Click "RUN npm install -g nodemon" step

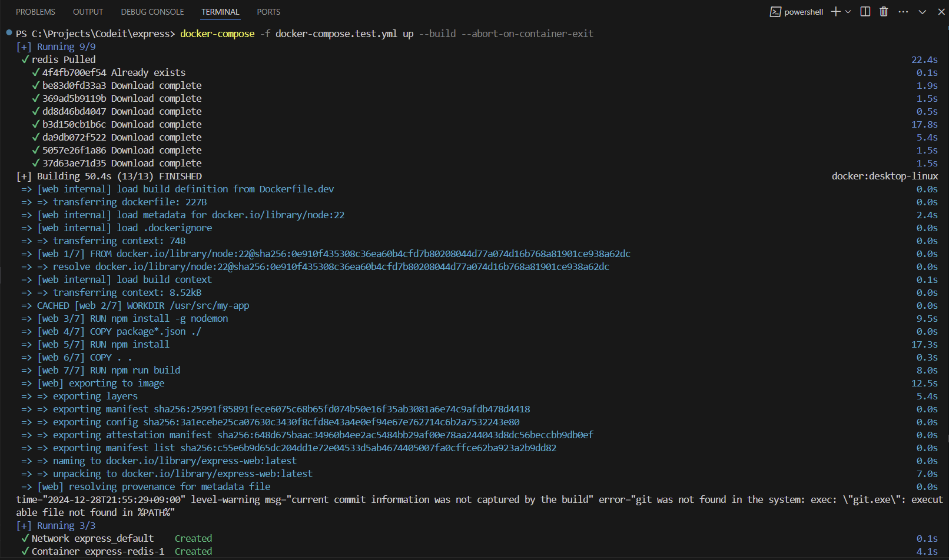coord(125,318)
